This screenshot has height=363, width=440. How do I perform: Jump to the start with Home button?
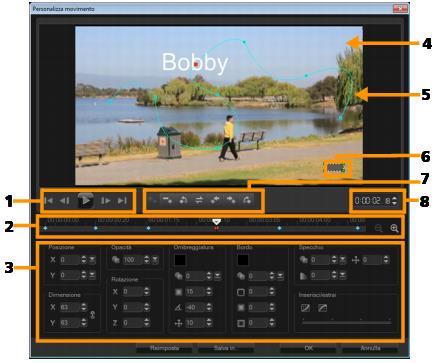(x=49, y=201)
